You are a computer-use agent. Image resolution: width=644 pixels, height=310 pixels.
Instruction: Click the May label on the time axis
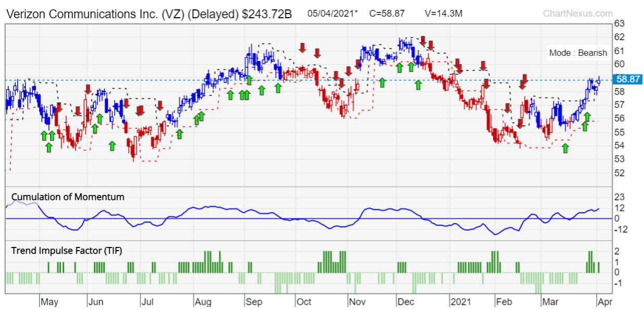(x=49, y=302)
